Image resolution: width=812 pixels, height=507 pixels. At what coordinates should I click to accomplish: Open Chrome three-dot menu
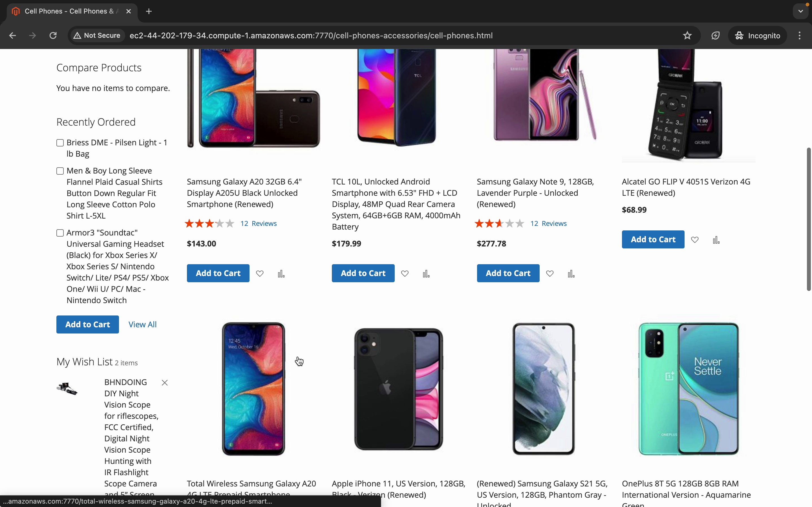pos(800,35)
